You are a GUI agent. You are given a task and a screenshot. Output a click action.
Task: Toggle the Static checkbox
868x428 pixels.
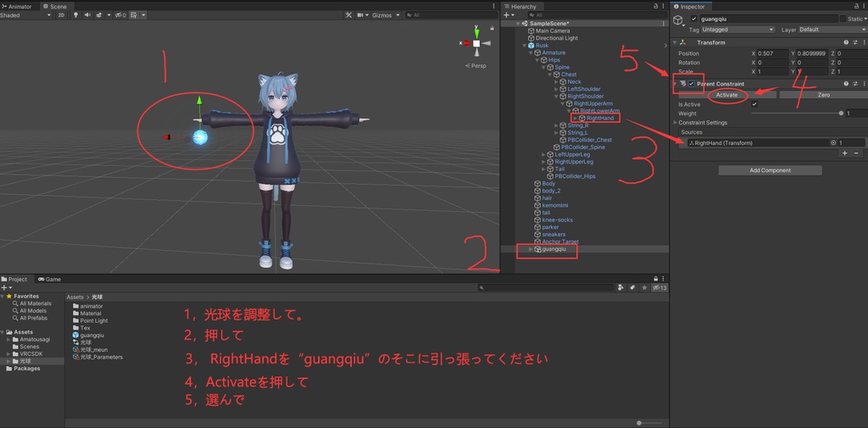point(843,19)
